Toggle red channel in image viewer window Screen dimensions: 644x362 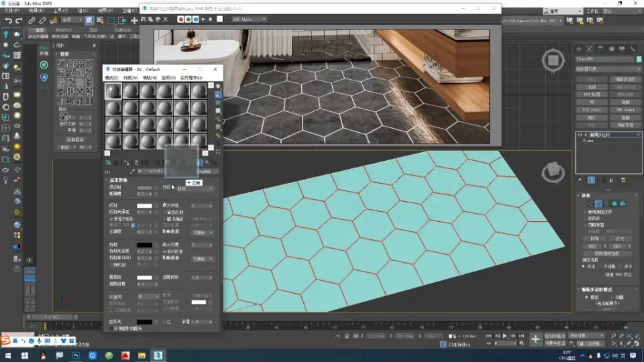(180, 19)
